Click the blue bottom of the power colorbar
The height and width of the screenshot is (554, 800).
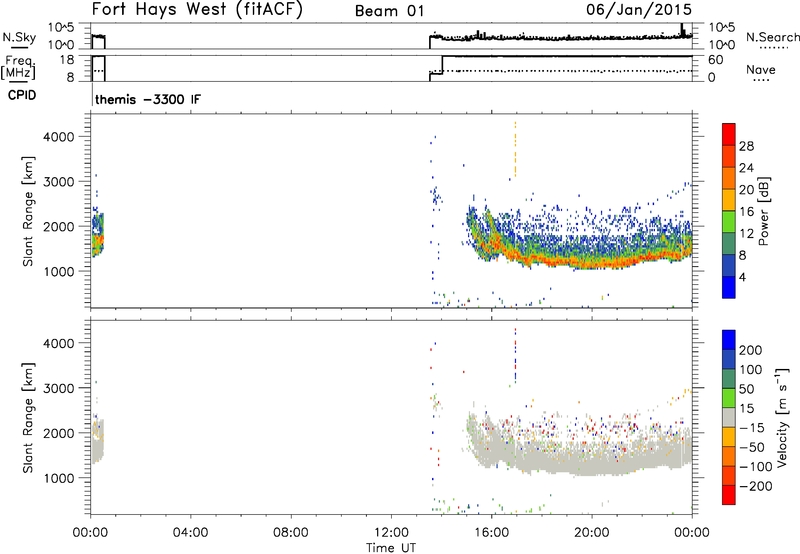click(729, 287)
